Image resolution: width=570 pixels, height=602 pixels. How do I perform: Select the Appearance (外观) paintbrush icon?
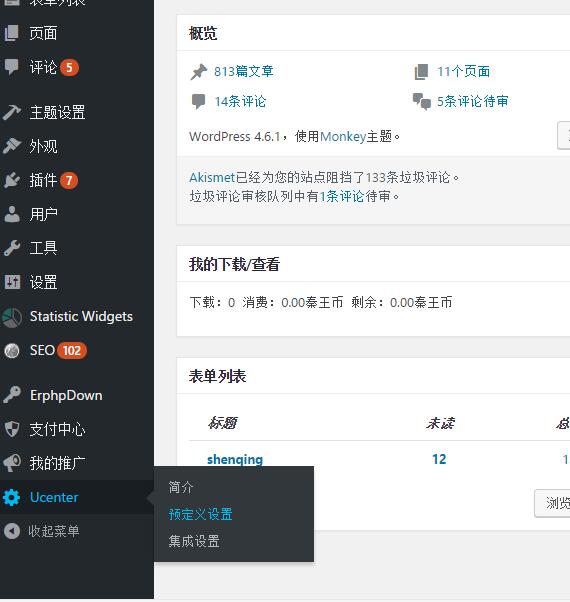coord(12,146)
